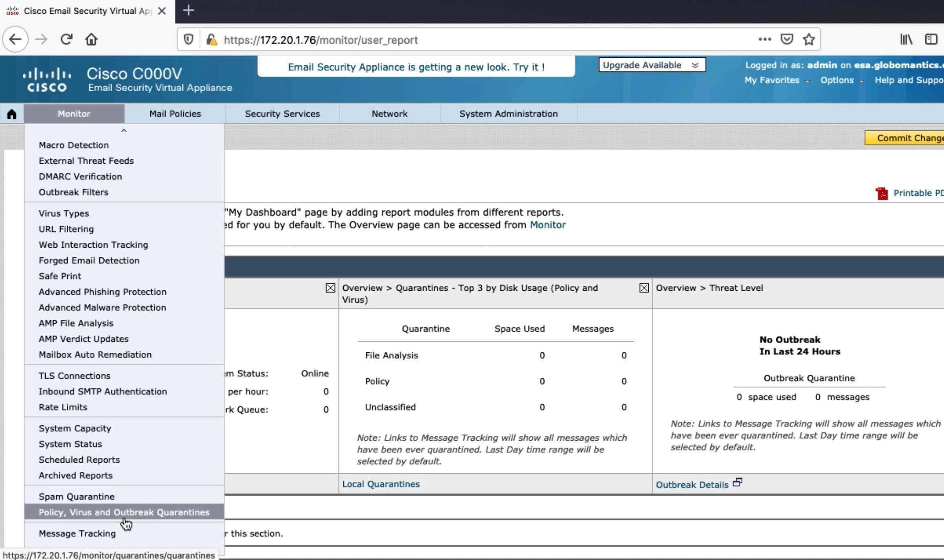This screenshot has height=560, width=944.
Task: Close the module left of Quarantines Top 3
Action: (330, 288)
